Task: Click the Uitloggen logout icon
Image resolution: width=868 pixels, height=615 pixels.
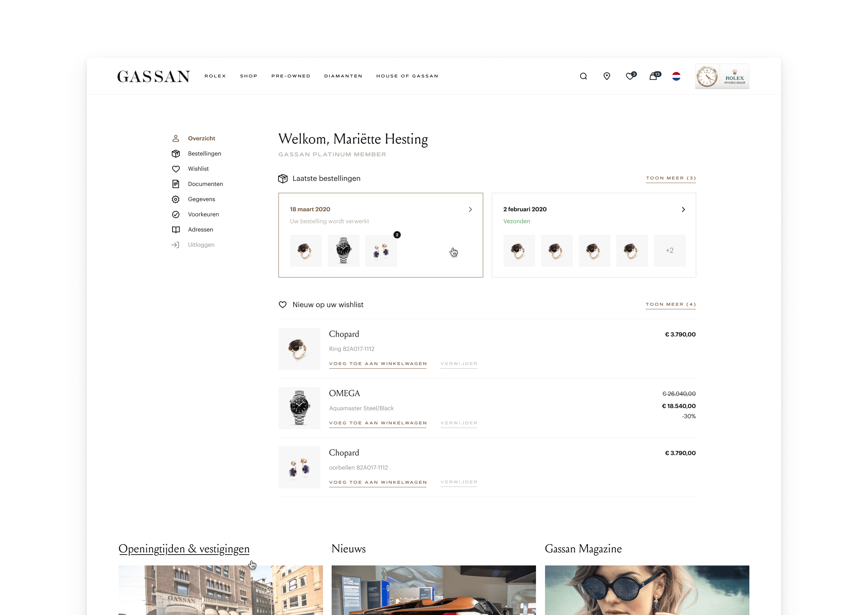Action: pyautogui.click(x=175, y=245)
